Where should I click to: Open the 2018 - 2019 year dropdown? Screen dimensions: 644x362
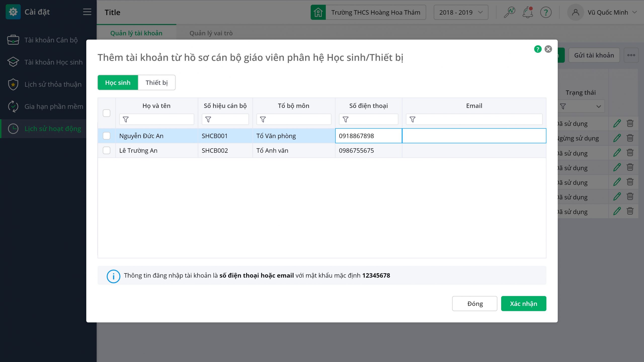461,12
